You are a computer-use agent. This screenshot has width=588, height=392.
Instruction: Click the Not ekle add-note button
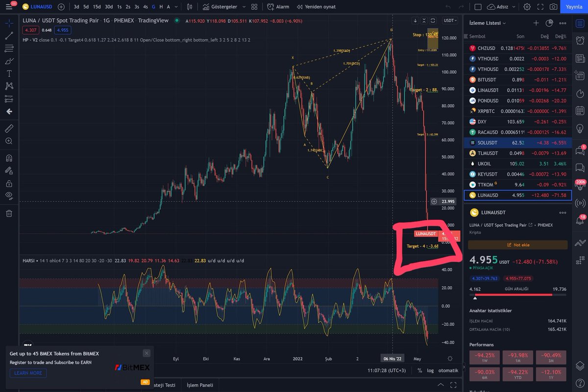518,245
